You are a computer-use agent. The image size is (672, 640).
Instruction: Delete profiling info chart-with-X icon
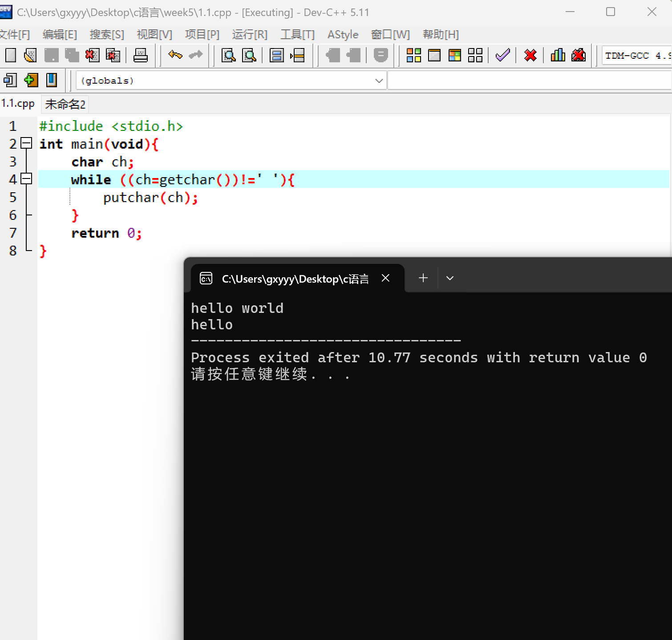click(579, 56)
